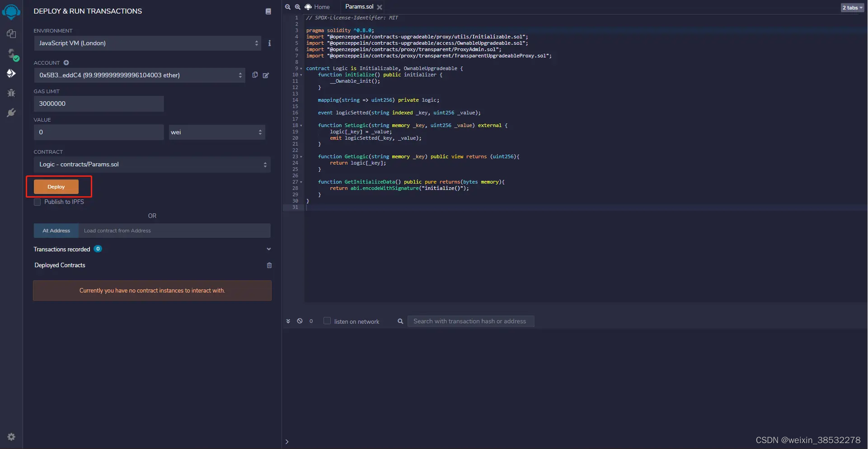
Task: Open Deploy & Run Transactions sidebar icon
Action: point(11,73)
